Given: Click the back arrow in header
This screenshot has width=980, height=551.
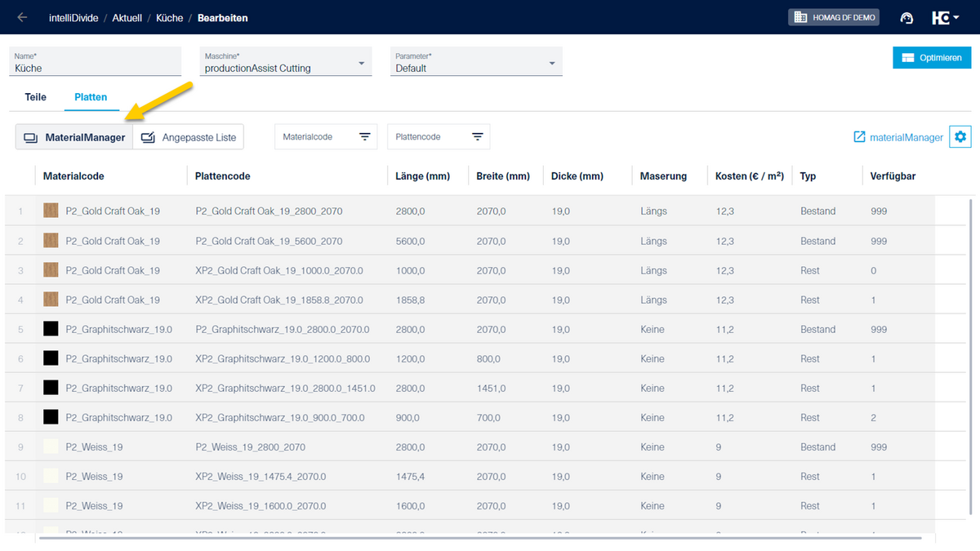Looking at the screenshot, I should [22, 17].
